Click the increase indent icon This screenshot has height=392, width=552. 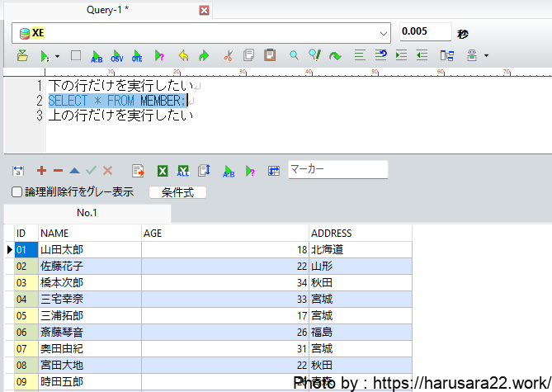[401, 56]
